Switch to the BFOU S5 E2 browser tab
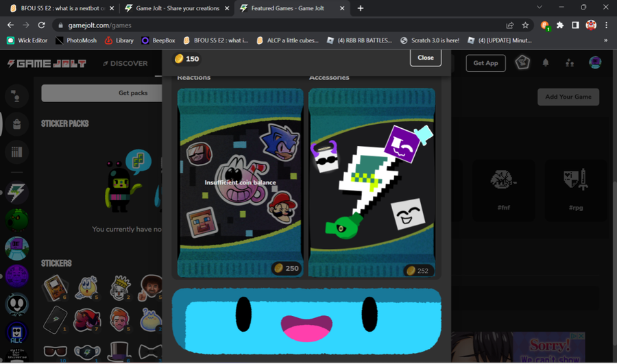 coord(62,8)
